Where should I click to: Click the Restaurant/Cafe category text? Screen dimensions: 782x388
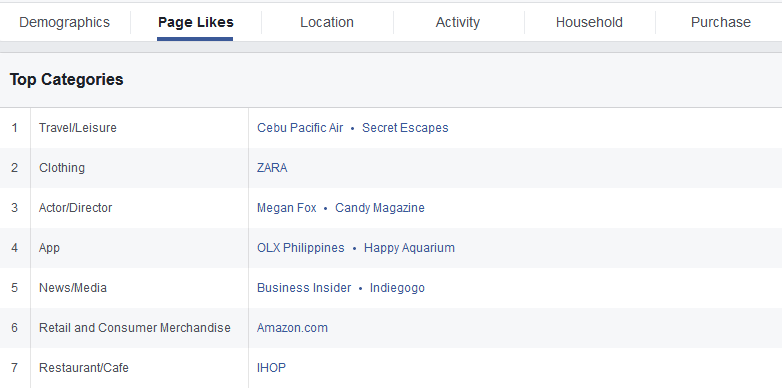(84, 368)
